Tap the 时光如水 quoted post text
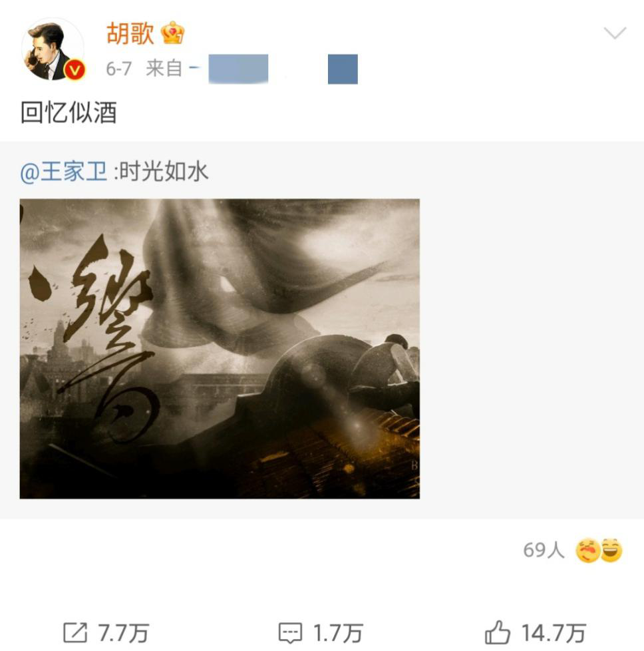 pos(164,171)
